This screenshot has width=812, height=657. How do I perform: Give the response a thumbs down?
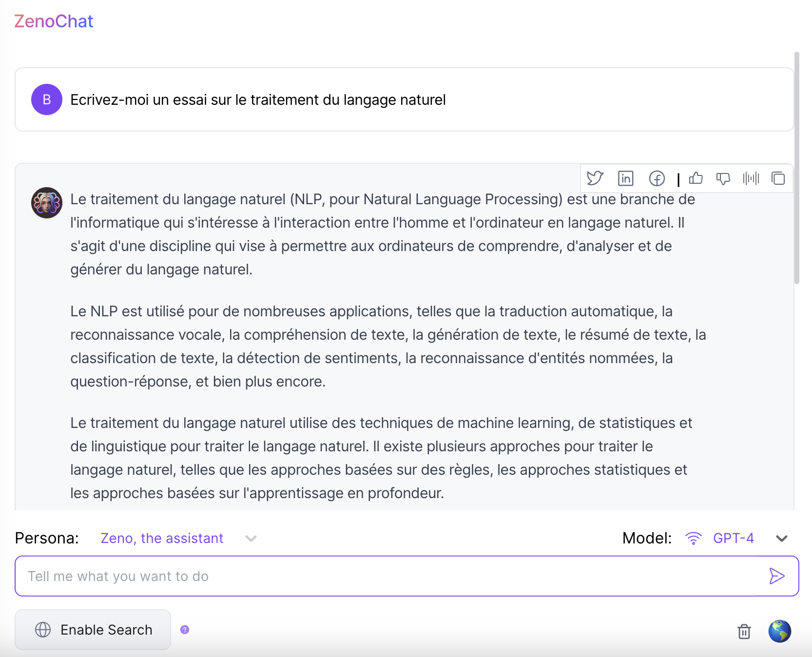point(723,179)
